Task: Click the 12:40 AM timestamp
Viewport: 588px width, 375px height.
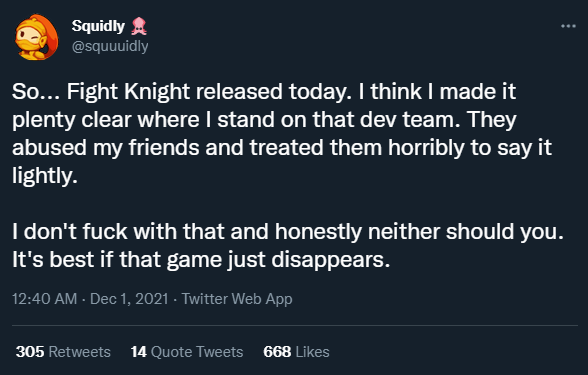Action: [44, 299]
